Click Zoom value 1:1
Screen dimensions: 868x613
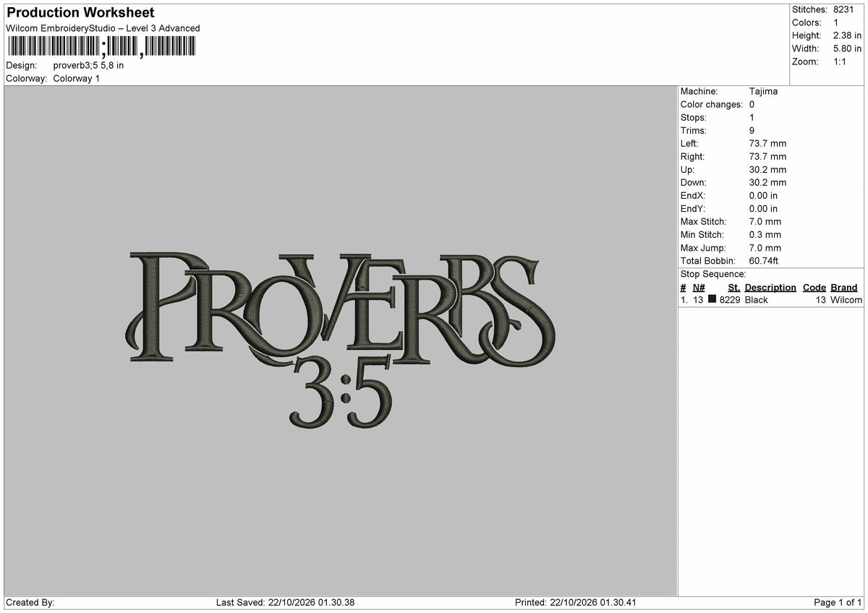841,61
